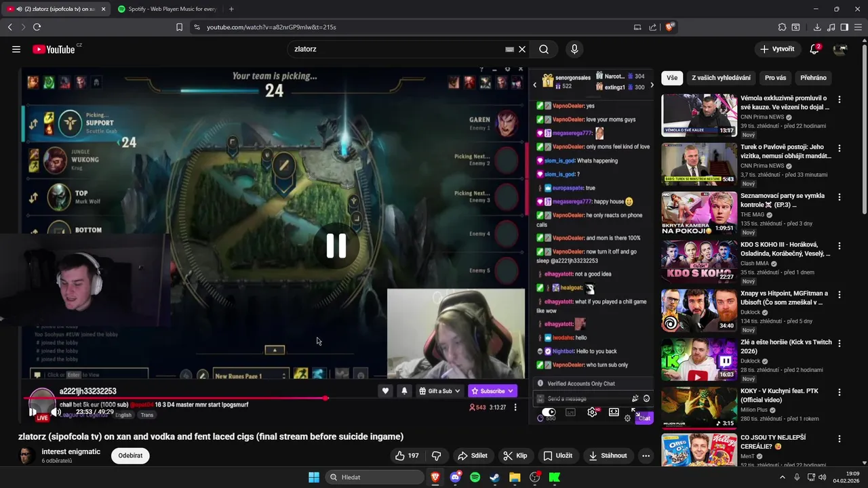Image resolution: width=868 pixels, height=488 pixels.
Task: Dislike this video
Action: (436, 455)
